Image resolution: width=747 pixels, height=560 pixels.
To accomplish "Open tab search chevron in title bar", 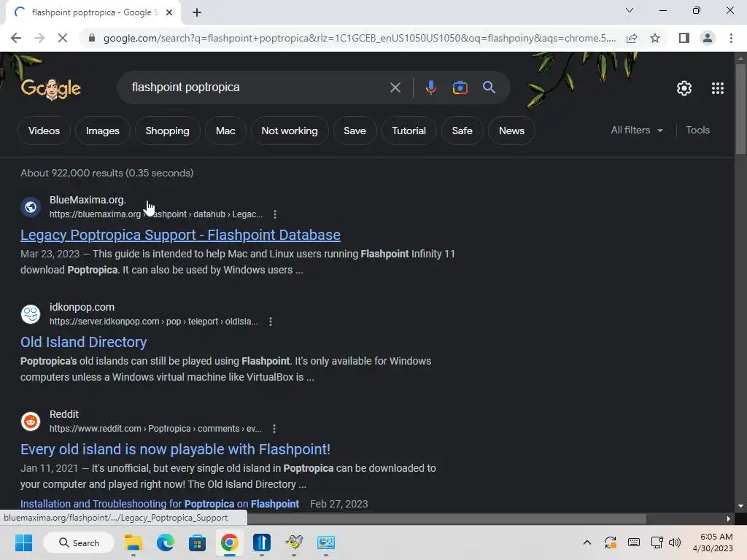I will pyautogui.click(x=630, y=10).
